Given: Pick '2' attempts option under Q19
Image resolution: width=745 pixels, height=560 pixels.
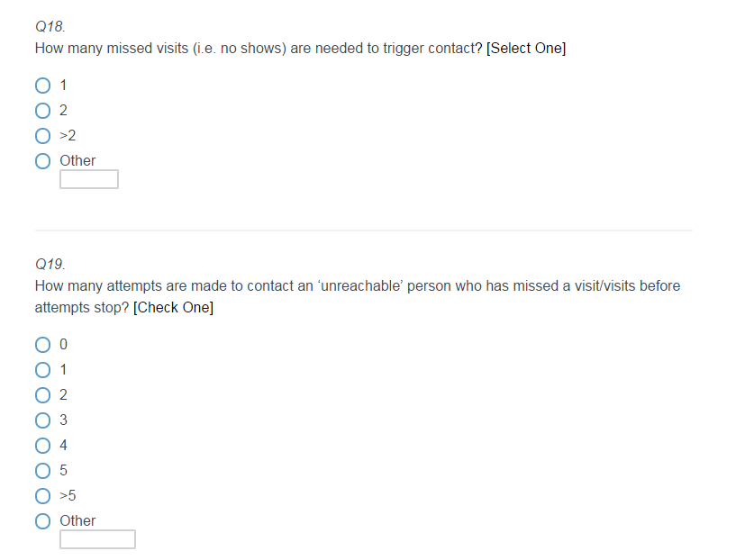Looking at the screenshot, I should pos(43,394).
